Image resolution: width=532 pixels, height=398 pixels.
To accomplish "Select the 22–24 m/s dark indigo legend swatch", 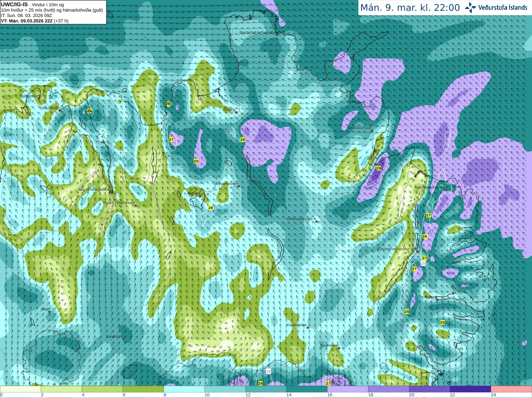I will click(x=470, y=389).
